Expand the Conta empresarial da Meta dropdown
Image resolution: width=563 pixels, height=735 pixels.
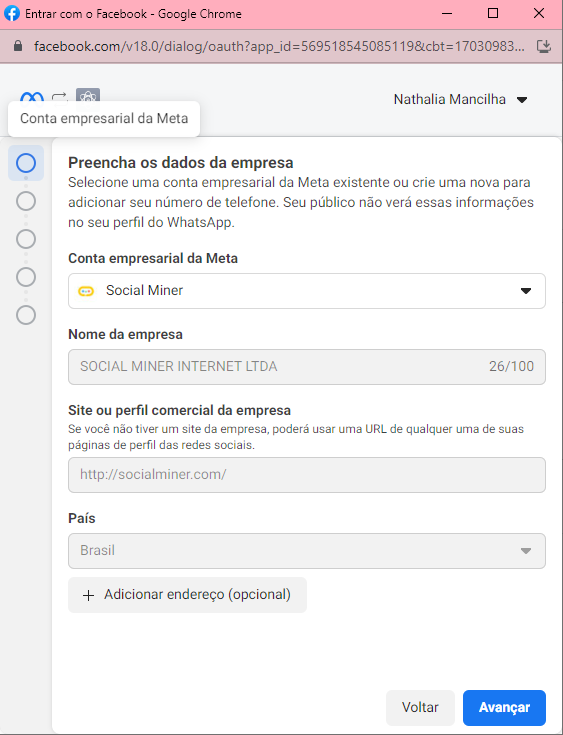307,291
